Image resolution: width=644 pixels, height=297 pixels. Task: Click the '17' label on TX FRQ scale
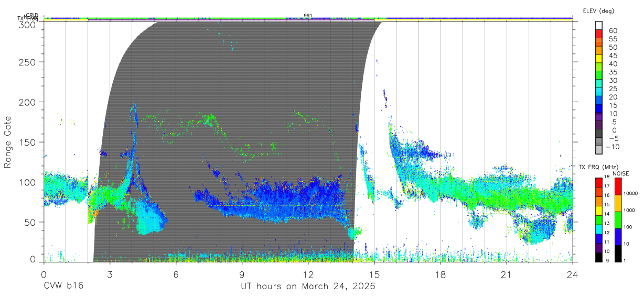tap(607, 186)
